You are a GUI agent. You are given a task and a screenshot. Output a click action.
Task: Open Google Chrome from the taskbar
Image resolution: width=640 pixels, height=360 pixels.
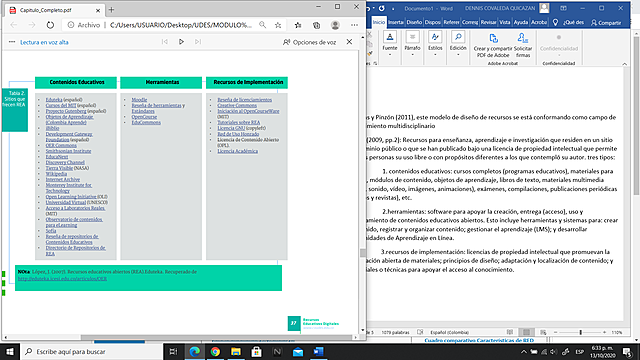point(215,351)
